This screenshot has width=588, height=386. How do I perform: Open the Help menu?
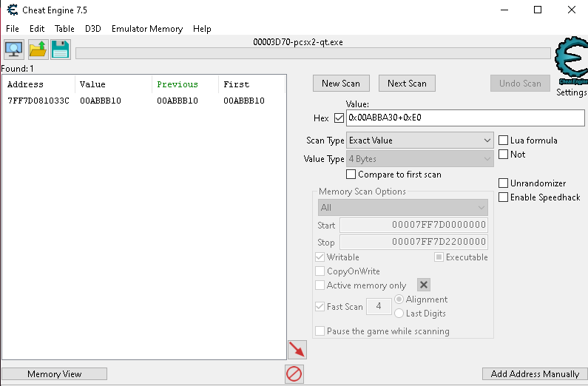[202, 29]
